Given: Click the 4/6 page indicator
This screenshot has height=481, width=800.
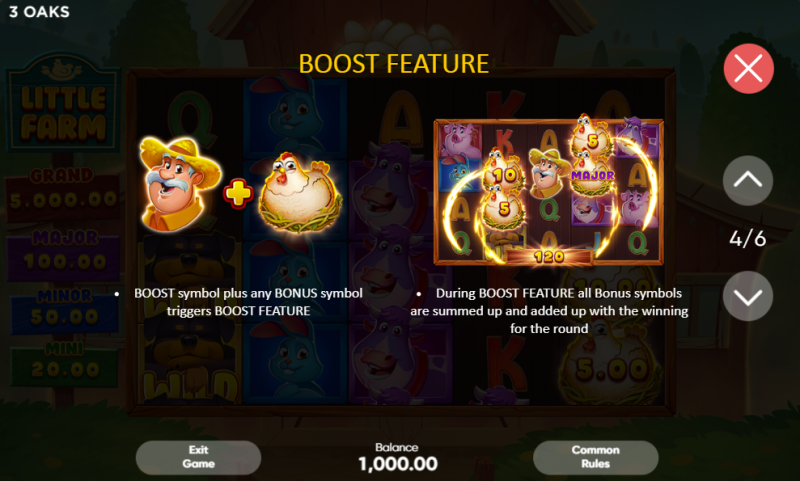Looking at the screenshot, I should click(x=747, y=239).
